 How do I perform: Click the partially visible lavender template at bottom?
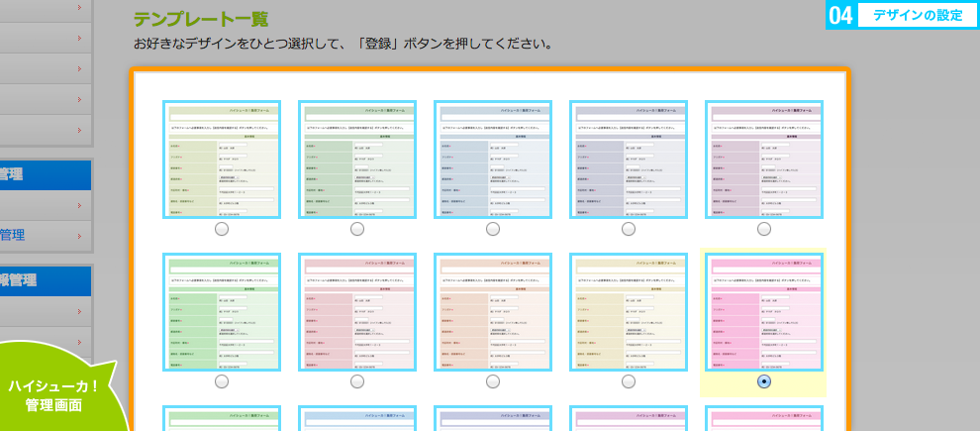click(x=493, y=418)
